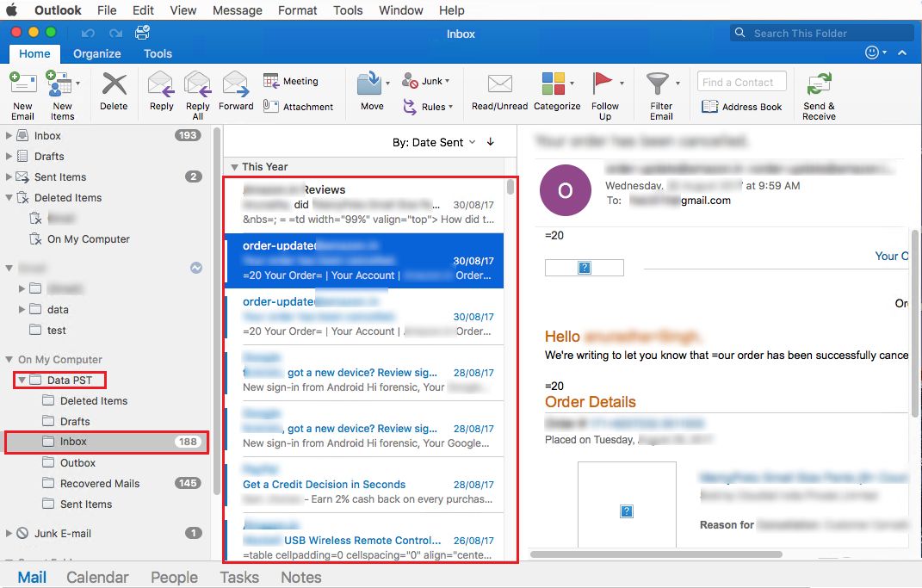Click the New Email icon
This screenshot has height=588, width=922.
(23, 84)
